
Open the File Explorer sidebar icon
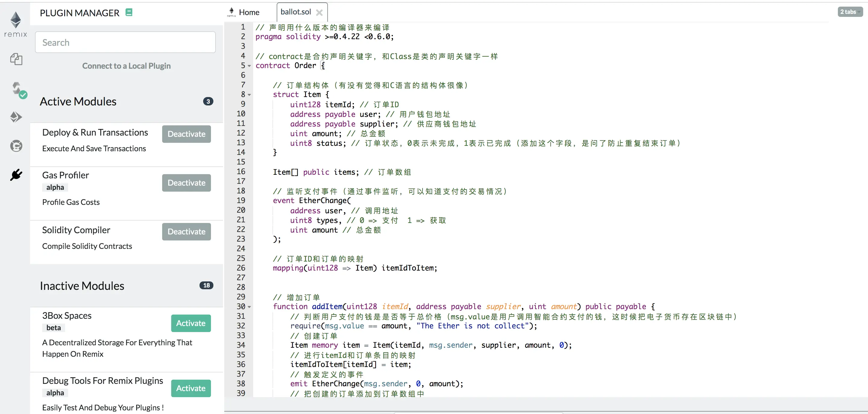coord(16,59)
